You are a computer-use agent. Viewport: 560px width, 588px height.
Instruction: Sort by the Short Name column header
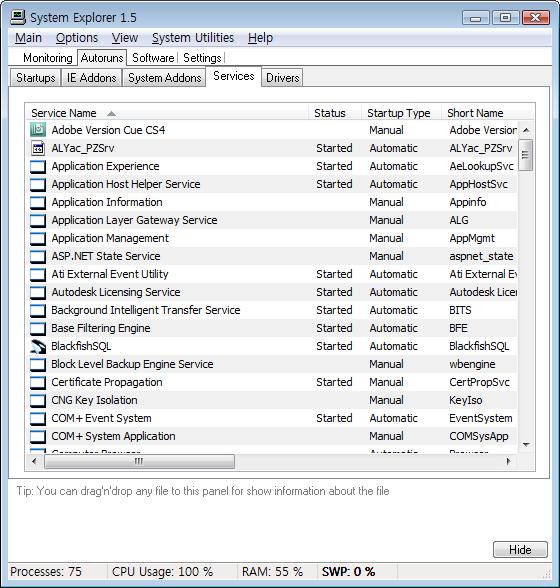(x=488, y=113)
